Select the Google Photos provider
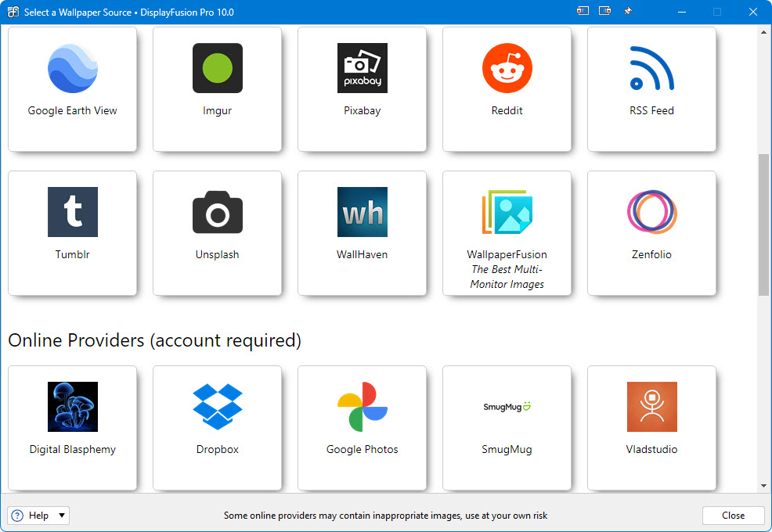 click(362, 427)
